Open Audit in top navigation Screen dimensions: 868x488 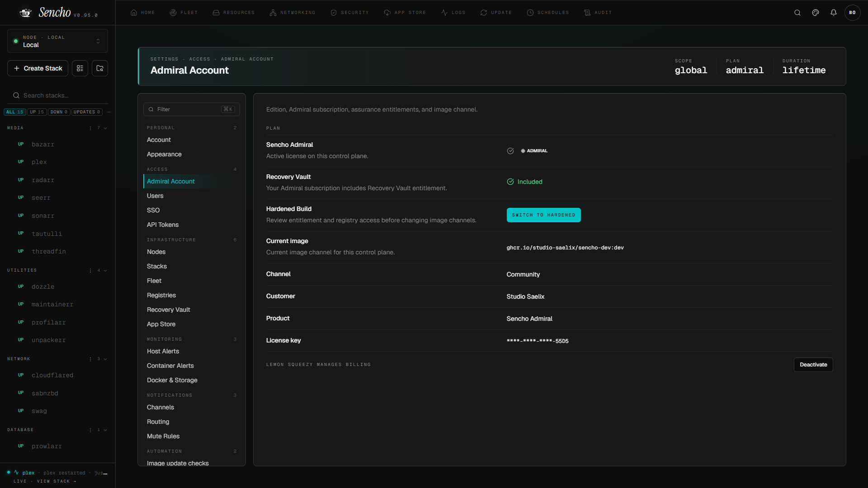[x=598, y=13]
